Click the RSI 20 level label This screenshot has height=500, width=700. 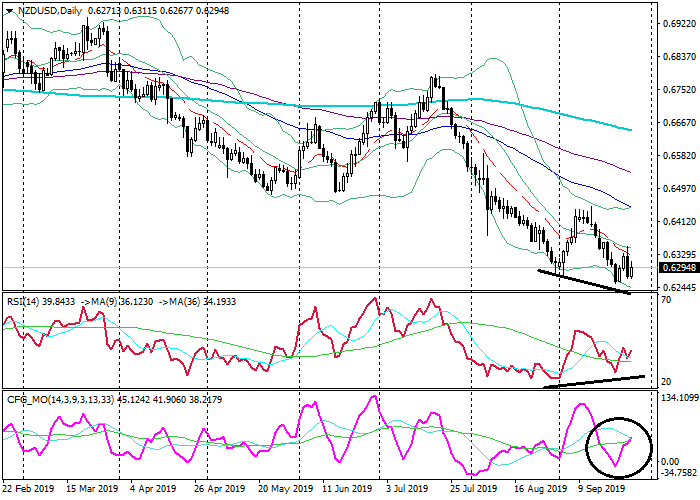[666, 381]
